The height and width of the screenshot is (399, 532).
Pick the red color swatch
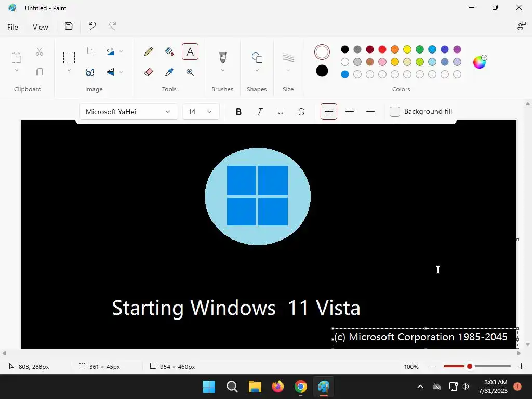382,49
